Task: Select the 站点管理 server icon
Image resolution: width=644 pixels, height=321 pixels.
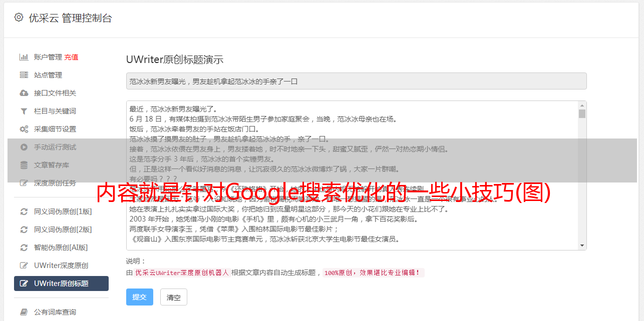Action: (x=24, y=75)
